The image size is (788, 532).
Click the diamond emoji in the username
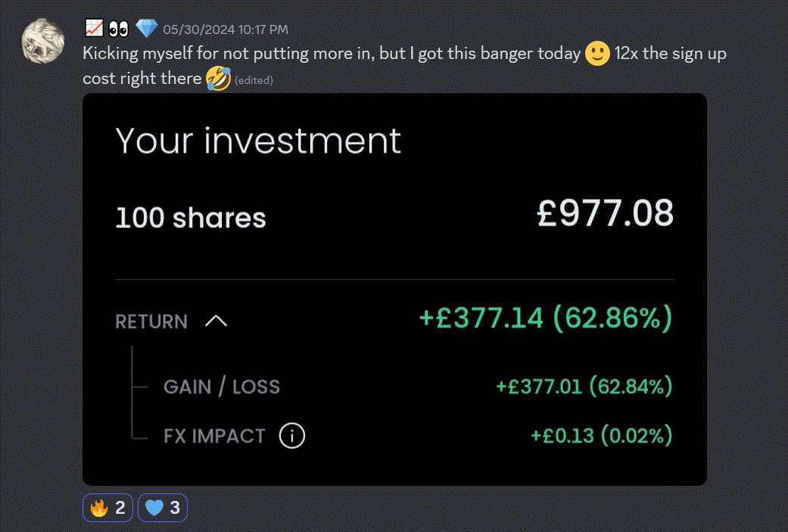click(146, 30)
